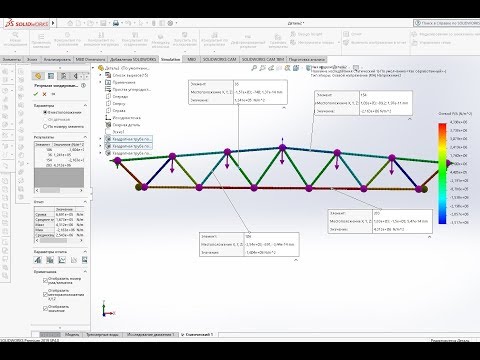This screenshot has height=360, width=480.
Task: Open the menu arrow beside the SOLIDWORKS logo
Action: (53, 23)
